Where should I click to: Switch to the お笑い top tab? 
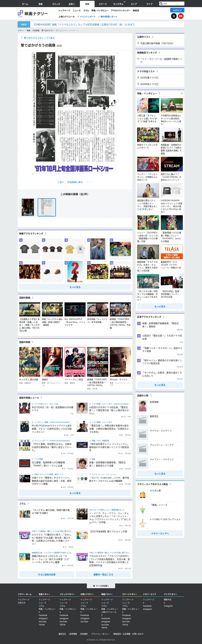(x=72, y=4)
